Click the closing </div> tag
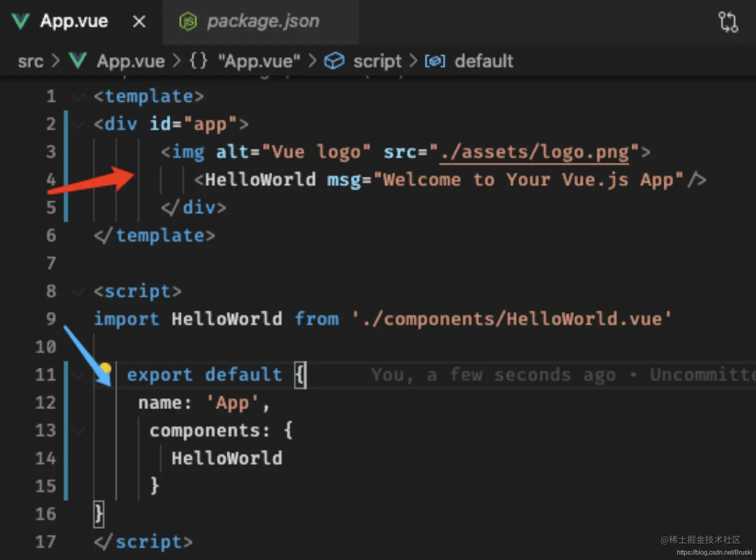This screenshot has width=756, height=560. pyautogui.click(x=193, y=208)
